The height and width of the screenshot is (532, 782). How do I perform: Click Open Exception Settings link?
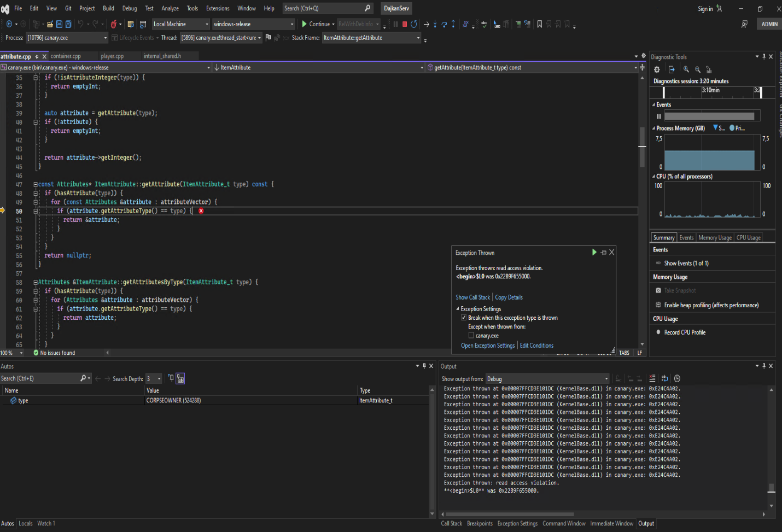[x=487, y=345]
